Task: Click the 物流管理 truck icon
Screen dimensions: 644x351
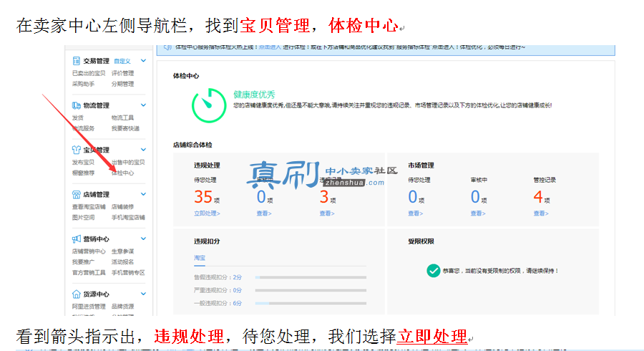Action: point(76,105)
